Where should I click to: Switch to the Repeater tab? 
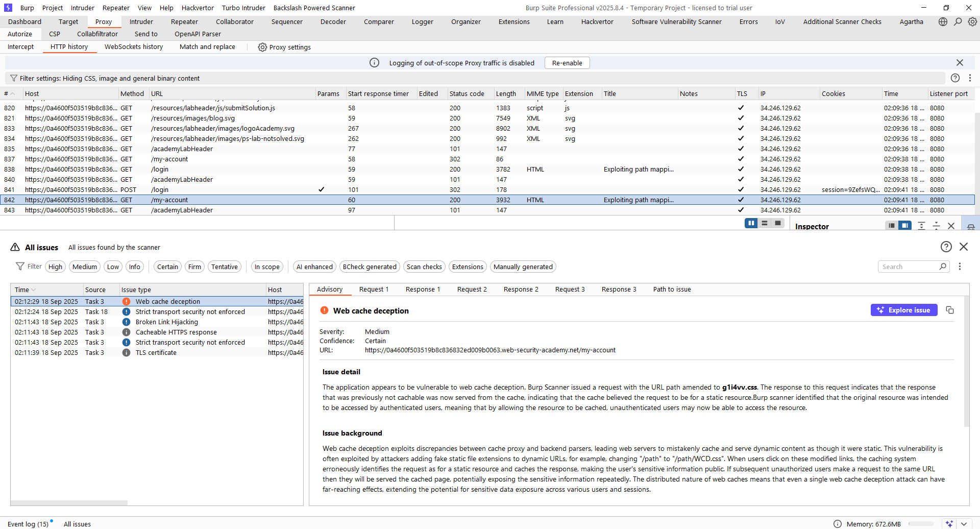[x=184, y=21]
